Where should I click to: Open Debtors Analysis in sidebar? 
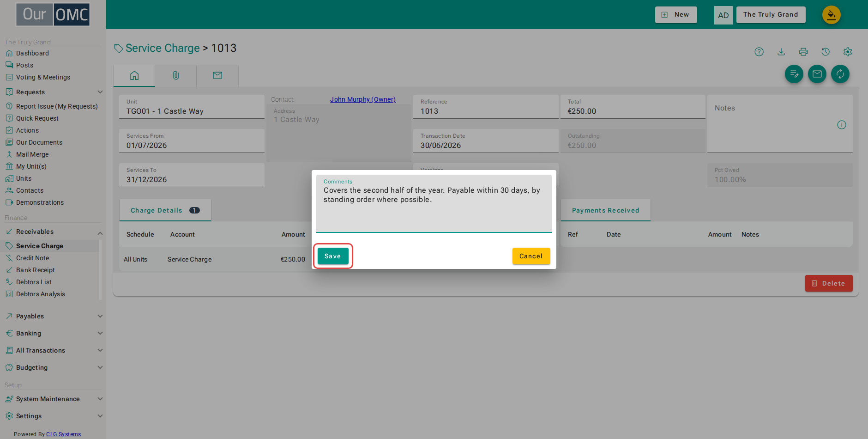pyautogui.click(x=40, y=294)
